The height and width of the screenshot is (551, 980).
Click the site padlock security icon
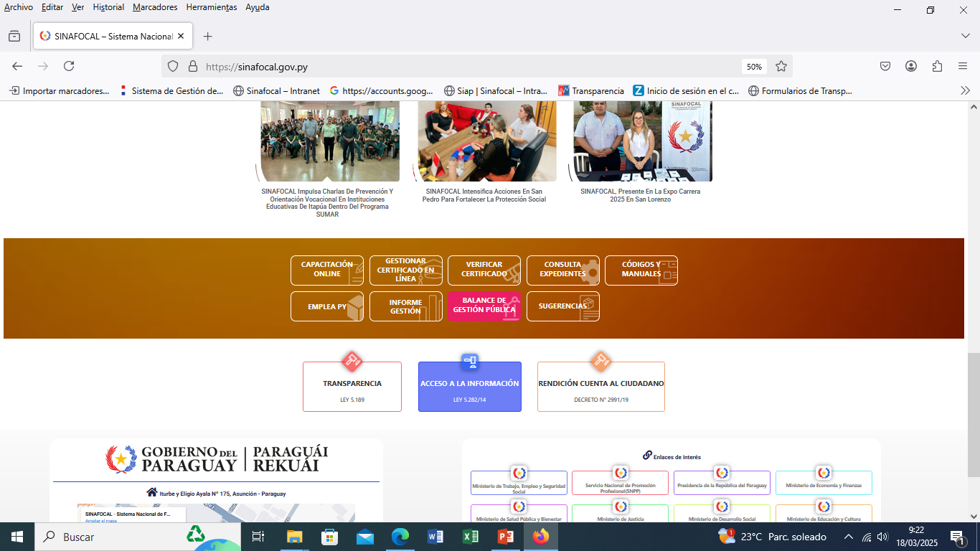click(x=192, y=66)
